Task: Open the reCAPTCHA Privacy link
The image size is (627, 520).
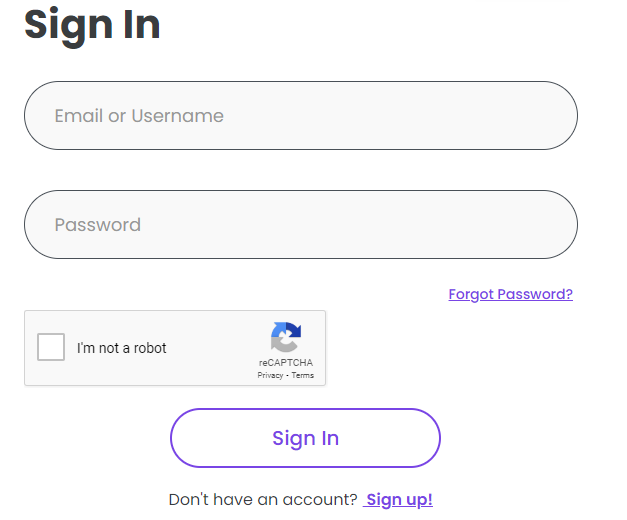Action: [x=270, y=375]
